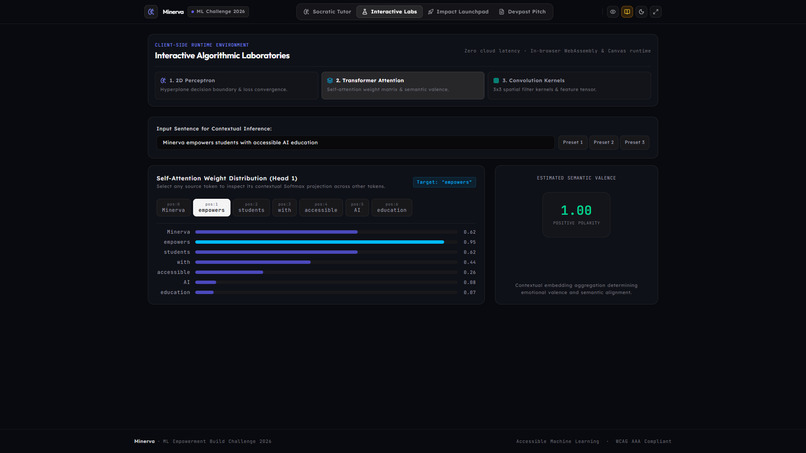Load Preset 2 sentence
Viewport: 806px width, 453px height.
pos(603,142)
